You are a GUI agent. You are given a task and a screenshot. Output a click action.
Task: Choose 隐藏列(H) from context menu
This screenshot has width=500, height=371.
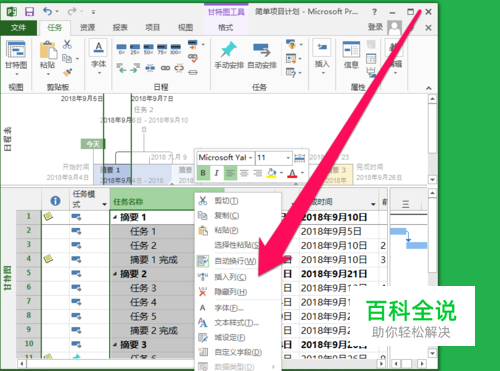pos(231,292)
